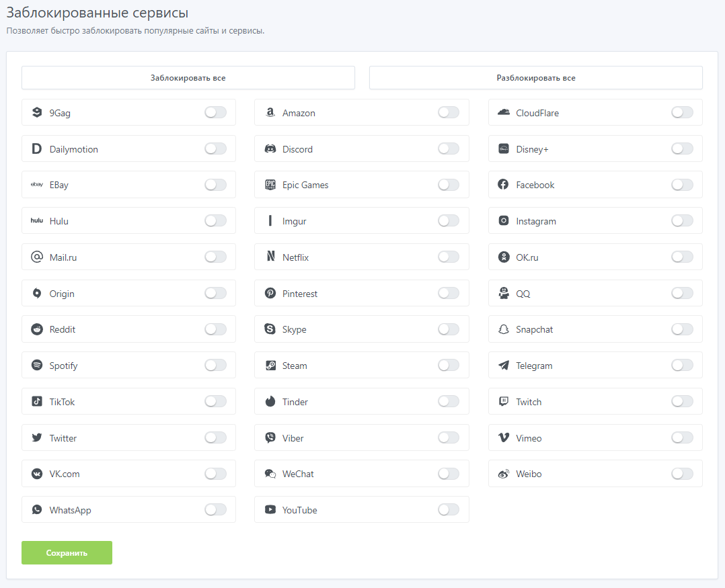The image size is (725, 588).
Task: Click the Pinterest label
Action: pos(300,294)
